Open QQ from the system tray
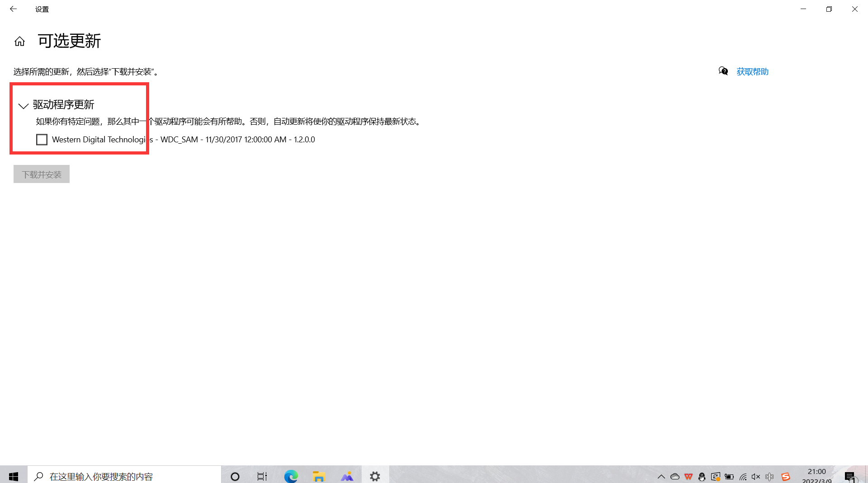 [703, 477]
